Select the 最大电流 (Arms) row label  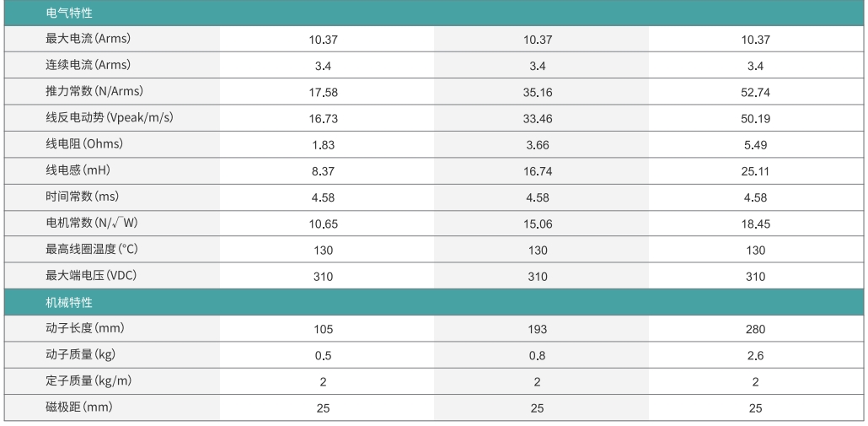pos(88,39)
